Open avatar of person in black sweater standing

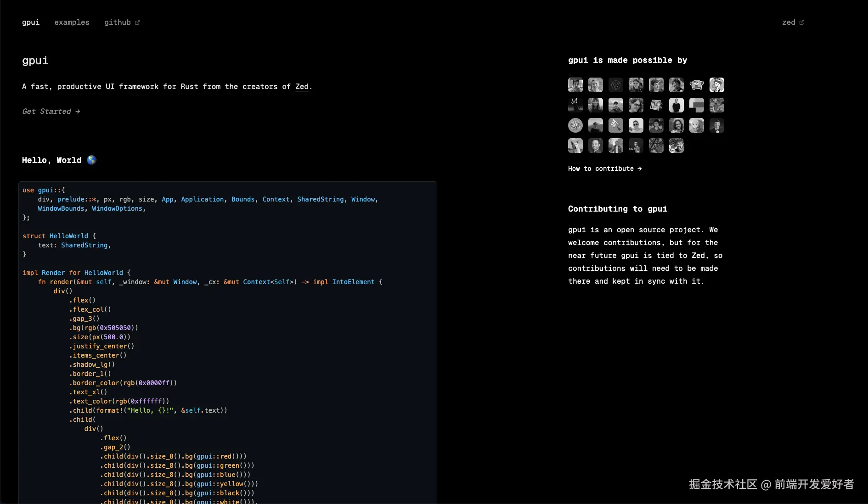[x=676, y=105]
